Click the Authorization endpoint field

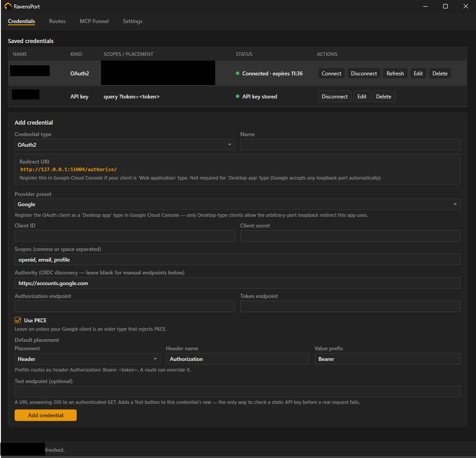pos(125,306)
